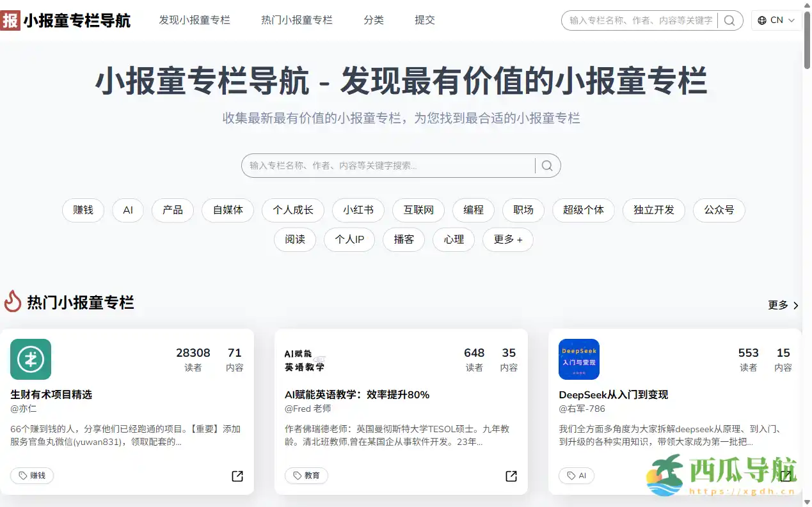Viewport: 812px width, 507px height.
Task: Click inside the hero search input field
Action: tap(384, 166)
